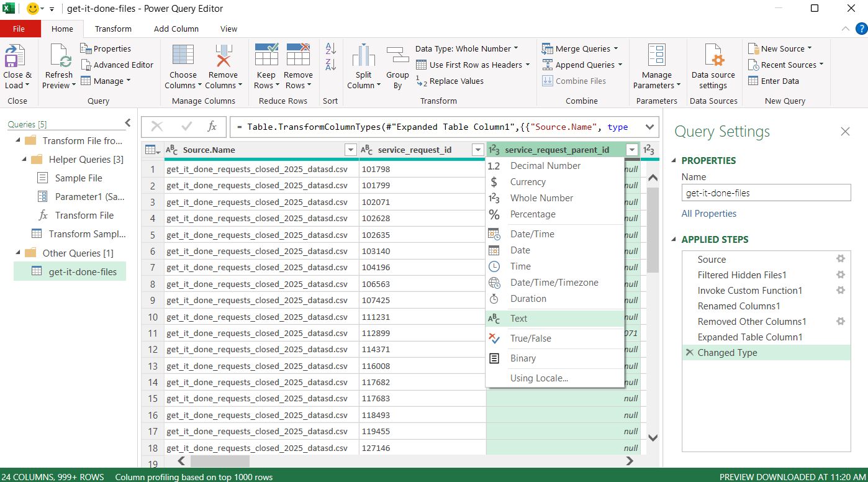
Task: Click the Close & Load icon
Action: point(15,57)
